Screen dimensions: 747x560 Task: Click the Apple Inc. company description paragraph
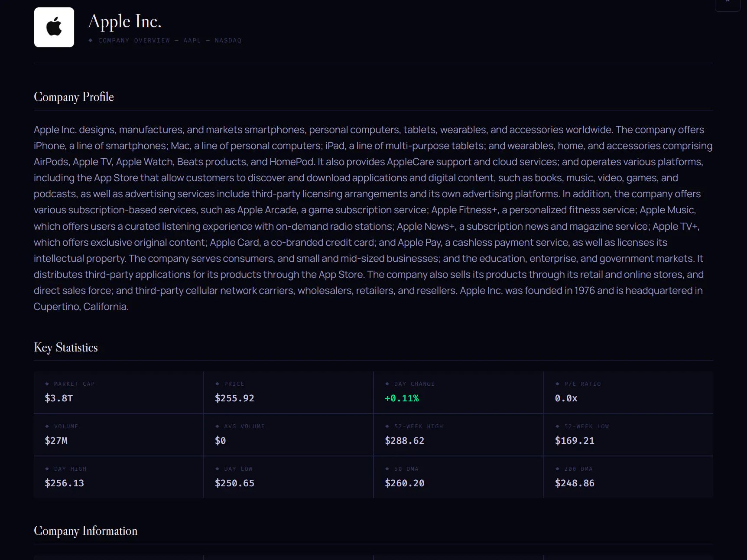pos(373,218)
